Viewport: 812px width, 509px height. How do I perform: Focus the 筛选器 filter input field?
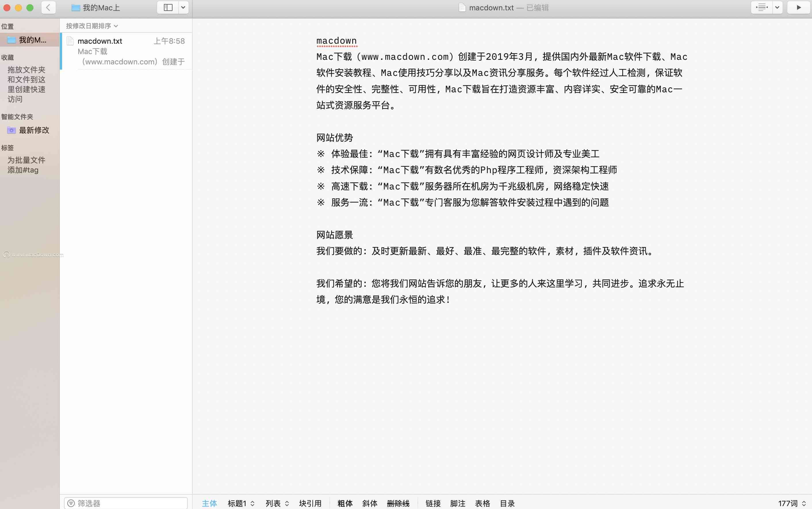pyautogui.click(x=126, y=503)
